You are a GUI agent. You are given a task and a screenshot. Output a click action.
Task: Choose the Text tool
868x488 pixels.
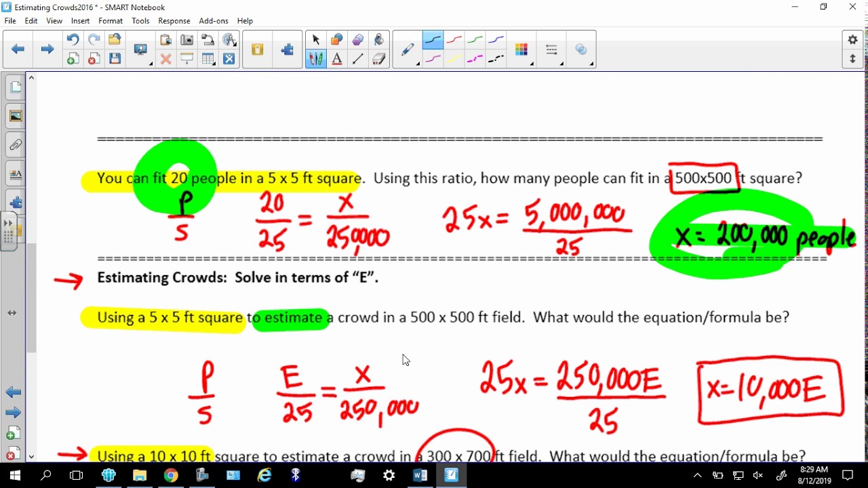(x=336, y=59)
